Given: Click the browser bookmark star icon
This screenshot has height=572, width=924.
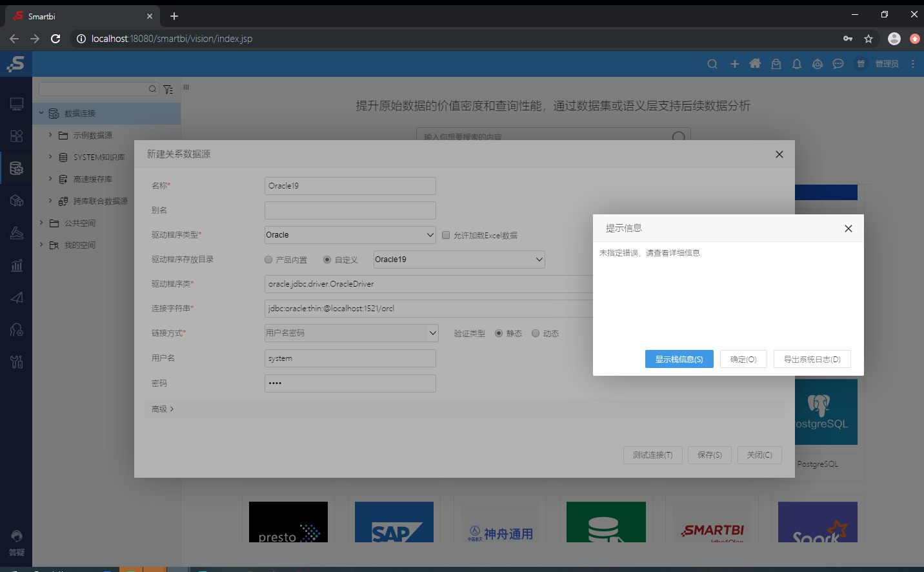Looking at the screenshot, I should [x=869, y=39].
